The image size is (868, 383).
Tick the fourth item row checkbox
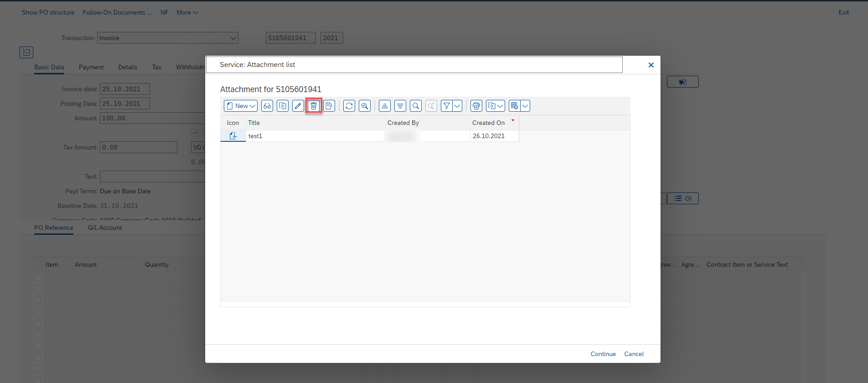(37, 312)
